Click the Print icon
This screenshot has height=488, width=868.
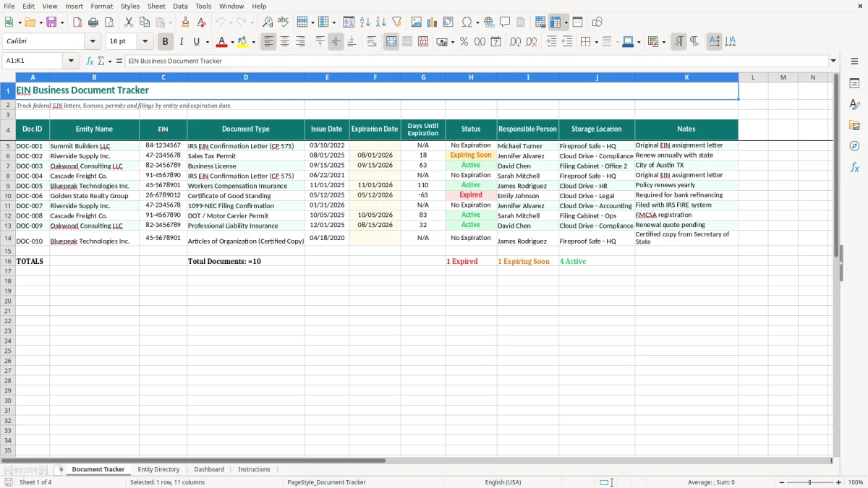(x=93, y=22)
